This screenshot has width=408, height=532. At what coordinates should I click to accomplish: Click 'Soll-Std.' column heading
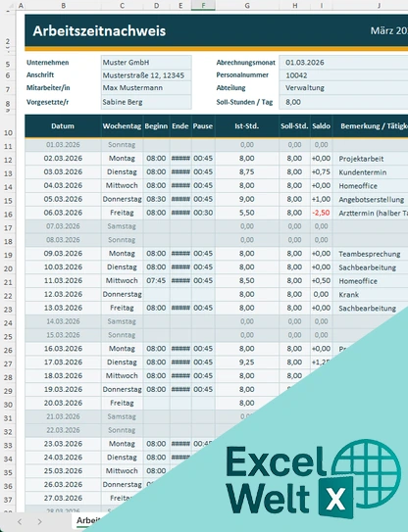point(294,125)
